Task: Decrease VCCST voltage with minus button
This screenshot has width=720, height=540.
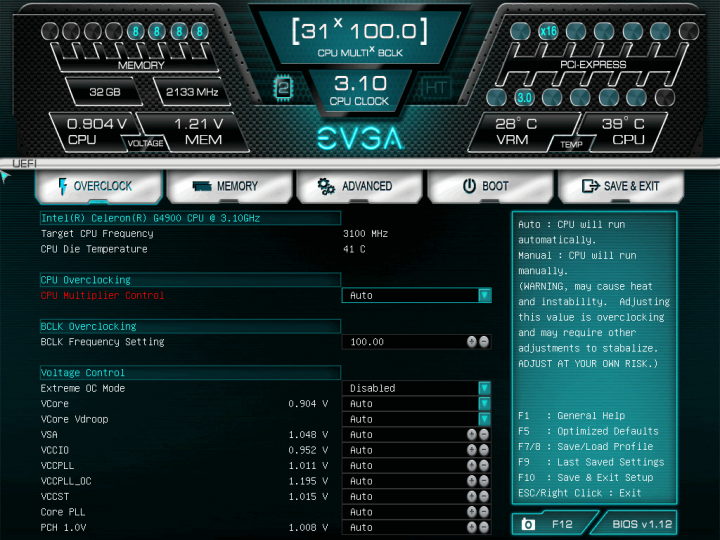Action: 484,496
